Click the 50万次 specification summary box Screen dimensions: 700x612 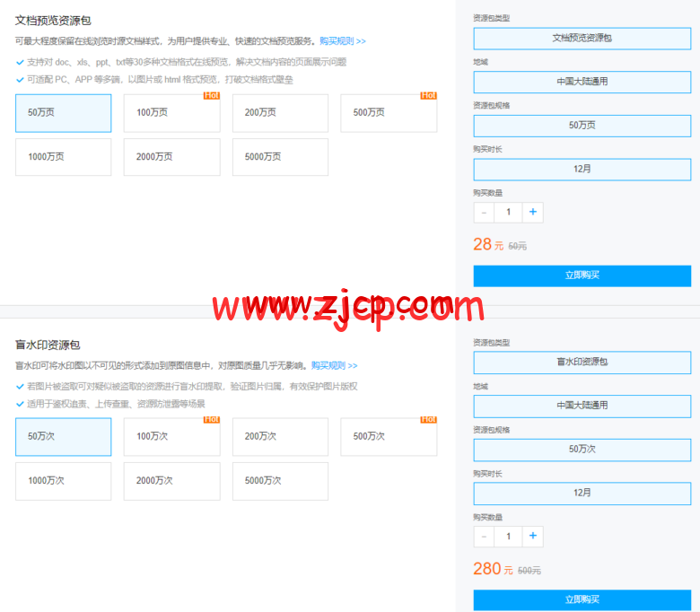pyautogui.click(x=582, y=450)
